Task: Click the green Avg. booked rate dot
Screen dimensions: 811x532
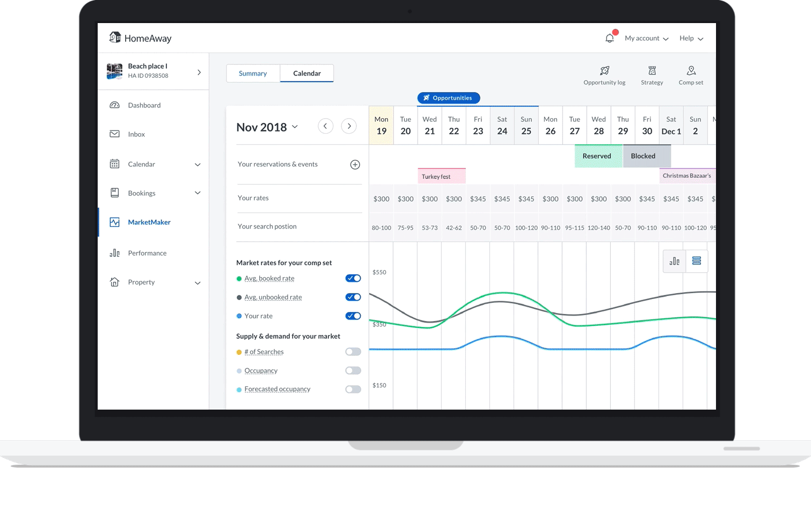Action: point(239,279)
